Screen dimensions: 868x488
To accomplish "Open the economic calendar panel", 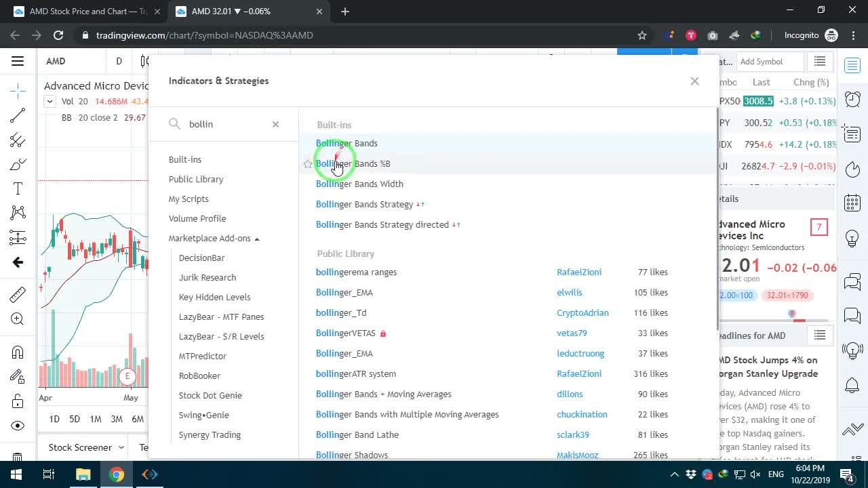I will (852, 203).
